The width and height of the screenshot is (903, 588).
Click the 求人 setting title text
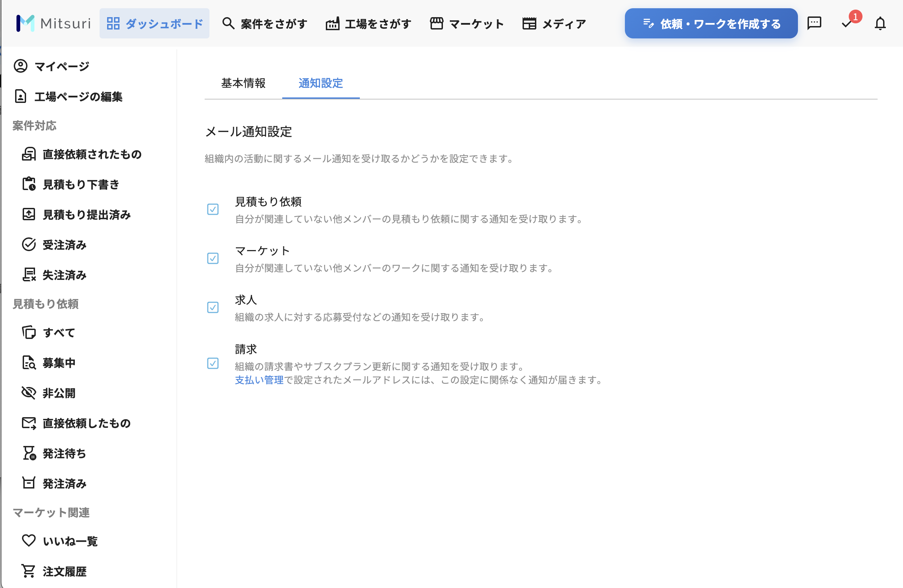tap(246, 300)
